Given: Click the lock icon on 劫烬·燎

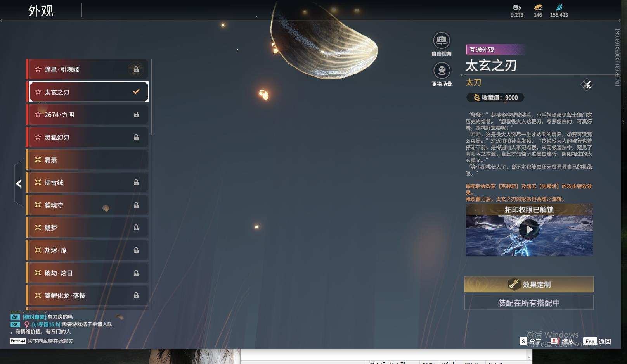Looking at the screenshot, I should (136, 250).
